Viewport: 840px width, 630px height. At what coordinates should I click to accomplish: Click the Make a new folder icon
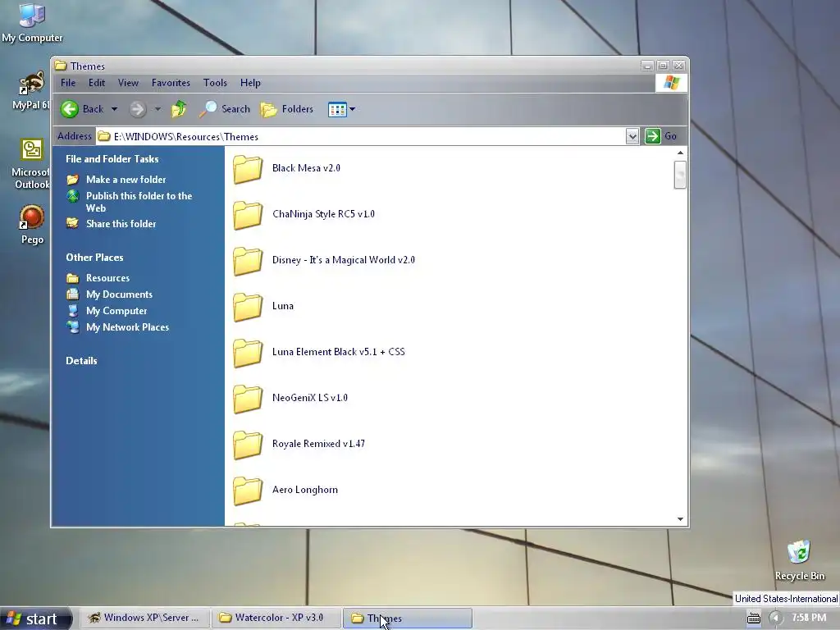(73, 180)
